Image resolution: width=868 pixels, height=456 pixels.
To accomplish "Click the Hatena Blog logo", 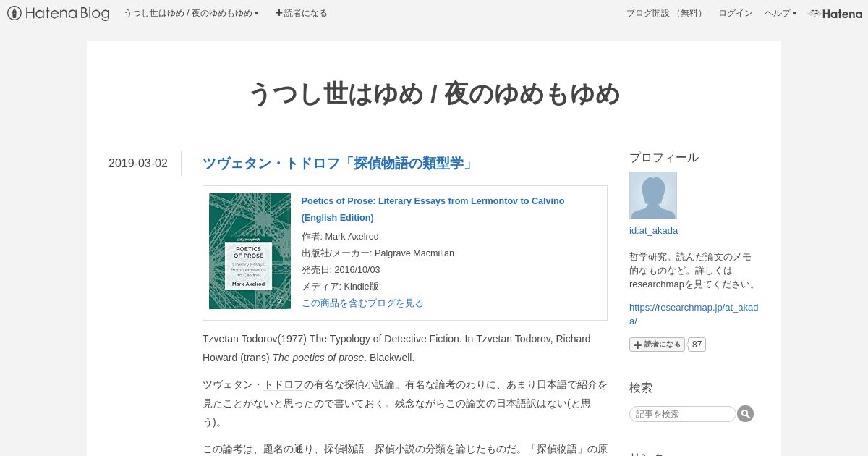I will coord(58,13).
